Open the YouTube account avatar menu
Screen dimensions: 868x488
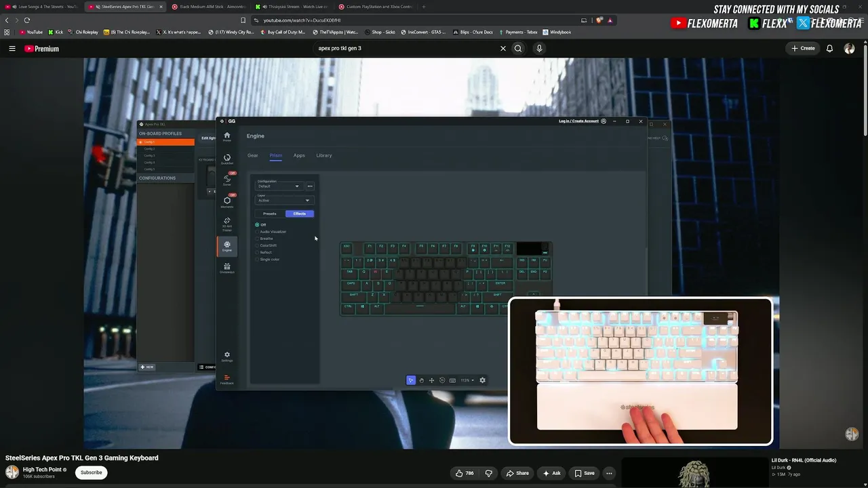(x=849, y=49)
